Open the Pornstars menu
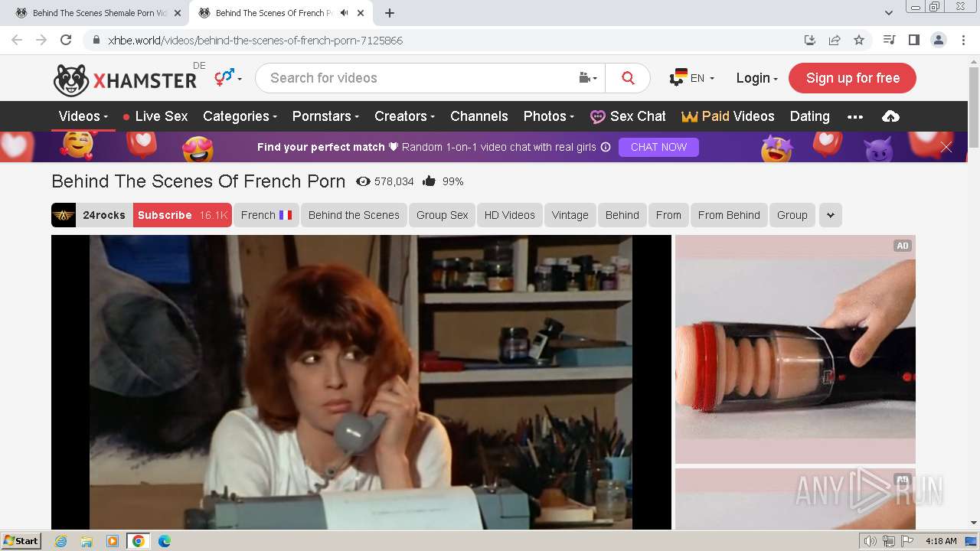This screenshot has height=551, width=980. click(x=325, y=116)
